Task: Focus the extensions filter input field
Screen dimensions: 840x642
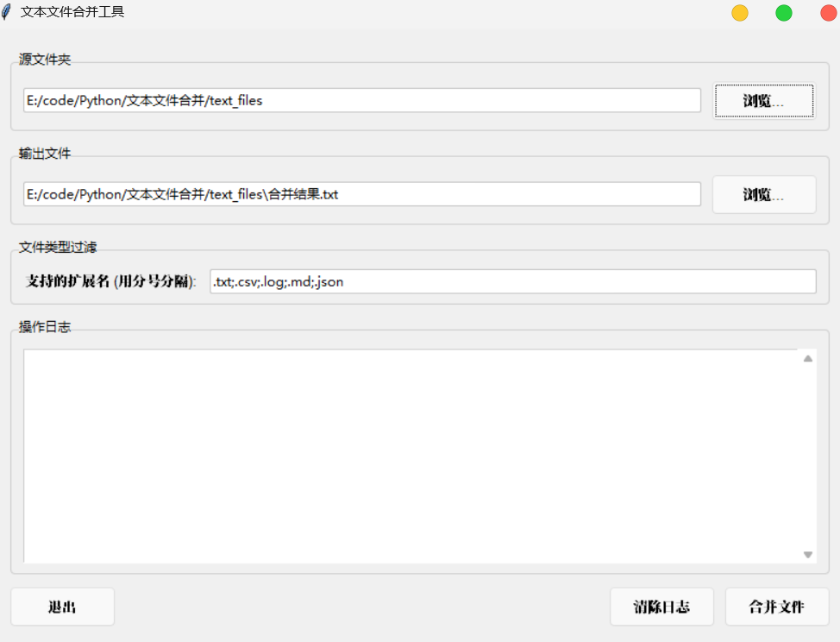Action: click(512, 281)
